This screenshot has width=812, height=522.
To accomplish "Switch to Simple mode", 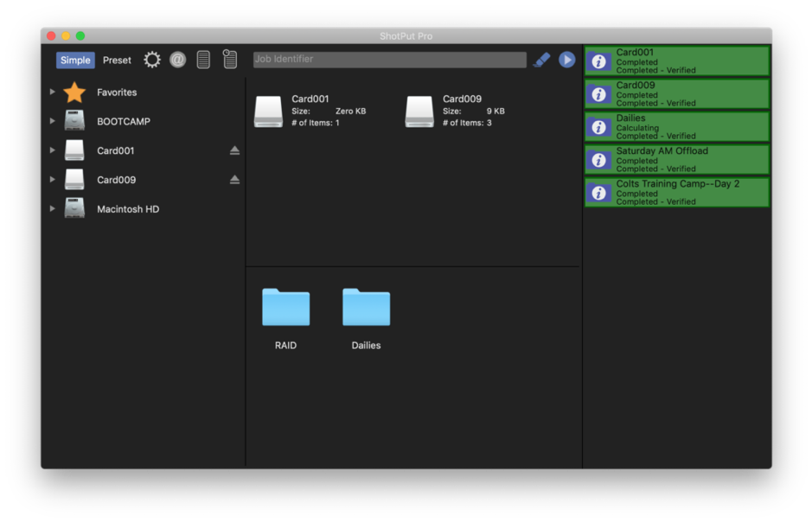I will pyautogui.click(x=75, y=60).
